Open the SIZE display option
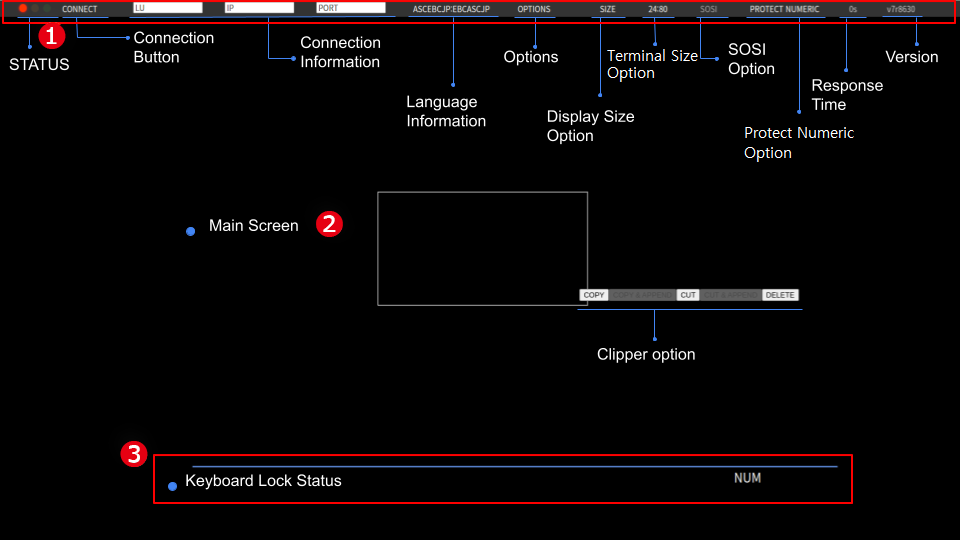Screen dimensions: 960x540 click(608, 9)
